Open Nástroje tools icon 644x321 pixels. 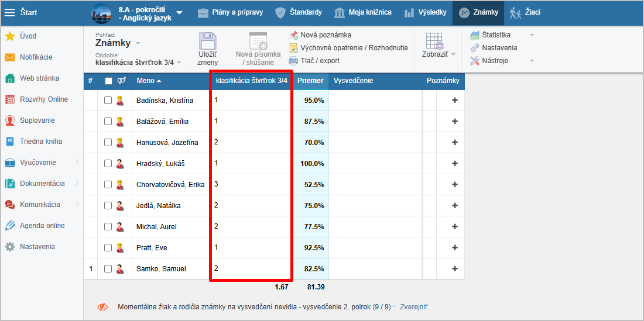pyautogui.click(x=475, y=61)
